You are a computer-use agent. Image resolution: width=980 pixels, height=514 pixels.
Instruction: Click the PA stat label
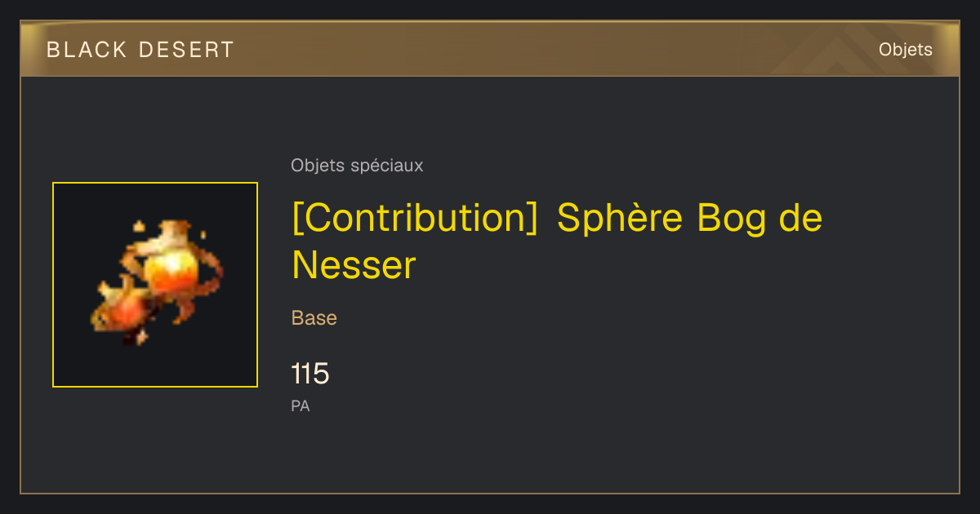click(301, 405)
